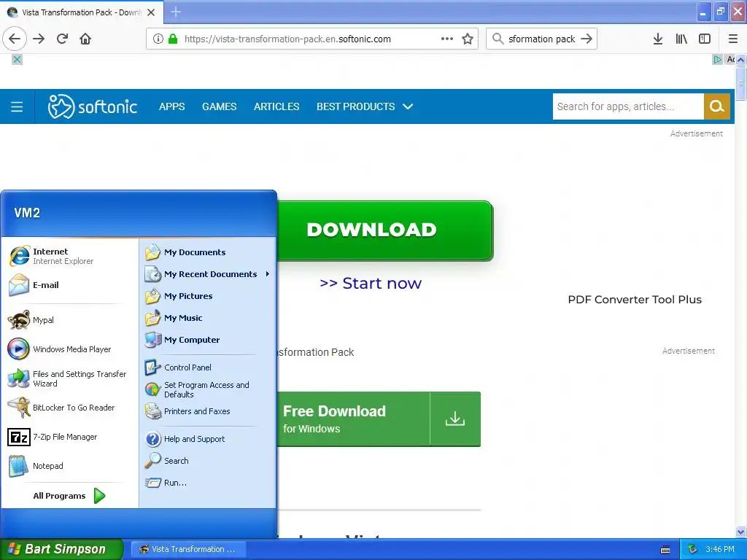This screenshot has width=747, height=560.
Task: Click the green padlock security icon
Action: (173, 39)
